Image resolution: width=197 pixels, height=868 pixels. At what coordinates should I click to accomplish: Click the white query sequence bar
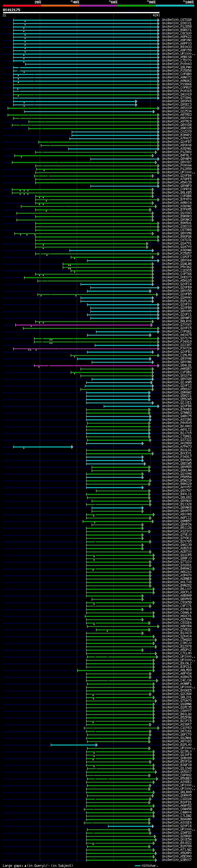pyautogui.click(x=81, y=12)
